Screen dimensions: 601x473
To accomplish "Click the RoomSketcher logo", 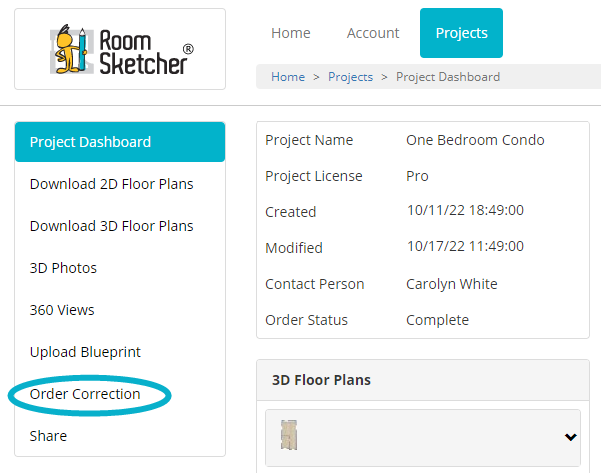I will [122, 49].
